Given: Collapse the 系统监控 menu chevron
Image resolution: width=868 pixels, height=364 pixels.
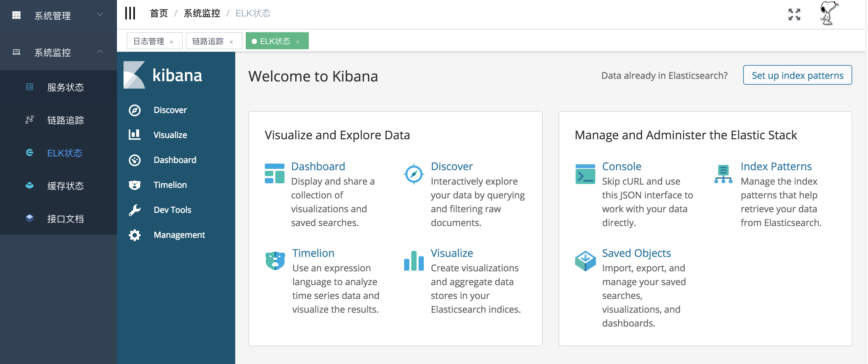Looking at the screenshot, I should click(100, 52).
